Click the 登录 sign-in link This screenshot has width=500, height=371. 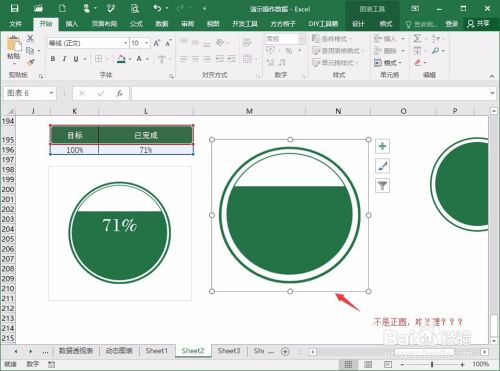452,24
